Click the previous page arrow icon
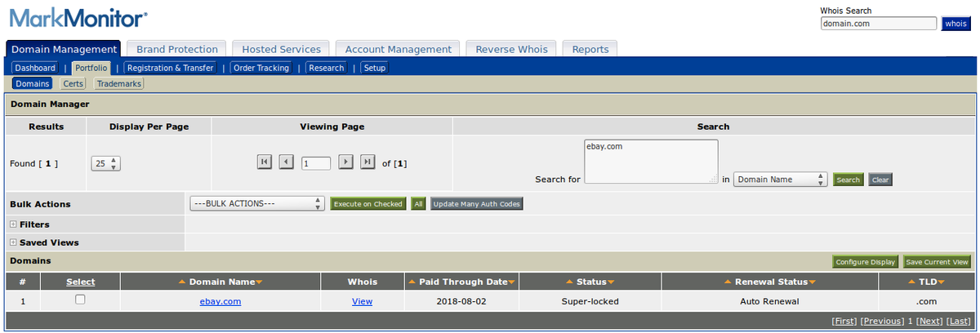 click(x=286, y=162)
